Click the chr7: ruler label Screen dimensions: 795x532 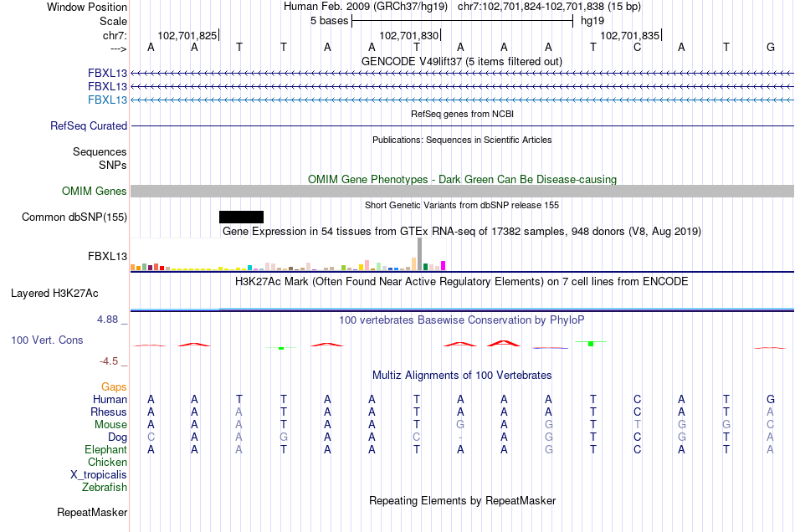pyautogui.click(x=115, y=35)
